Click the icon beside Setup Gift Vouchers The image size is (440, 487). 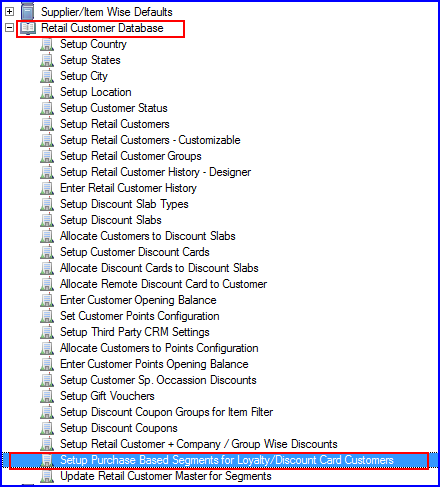coord(47,396)
